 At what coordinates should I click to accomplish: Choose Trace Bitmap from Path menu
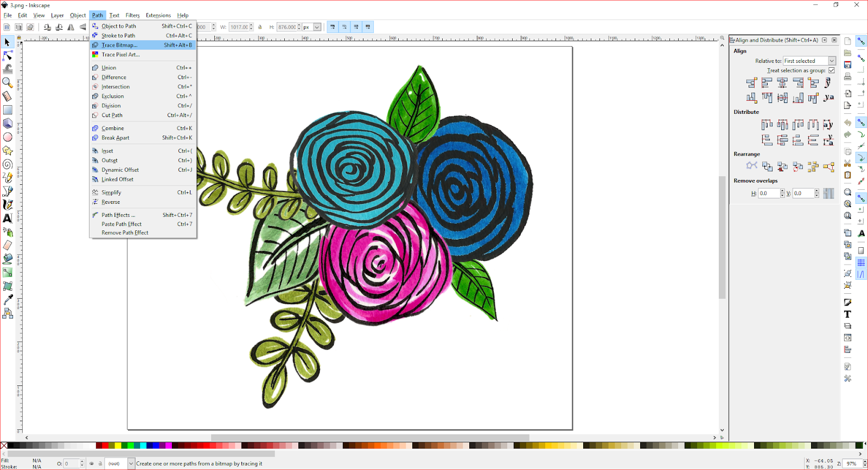(x=119, y=45)
